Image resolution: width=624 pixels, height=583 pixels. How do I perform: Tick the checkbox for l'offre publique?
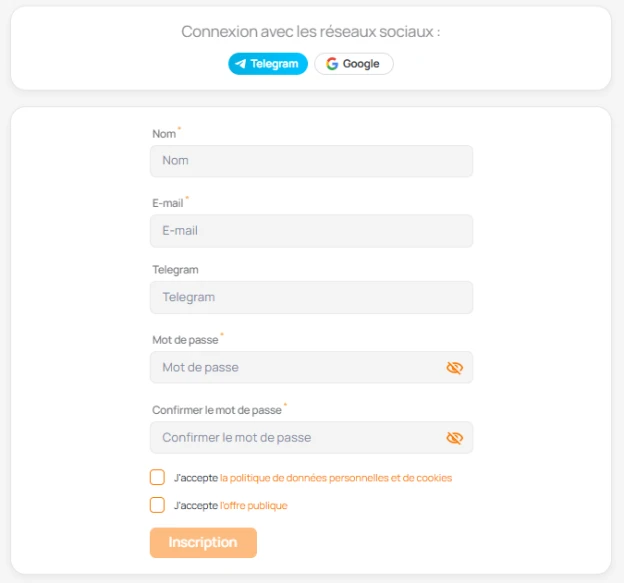157,505
